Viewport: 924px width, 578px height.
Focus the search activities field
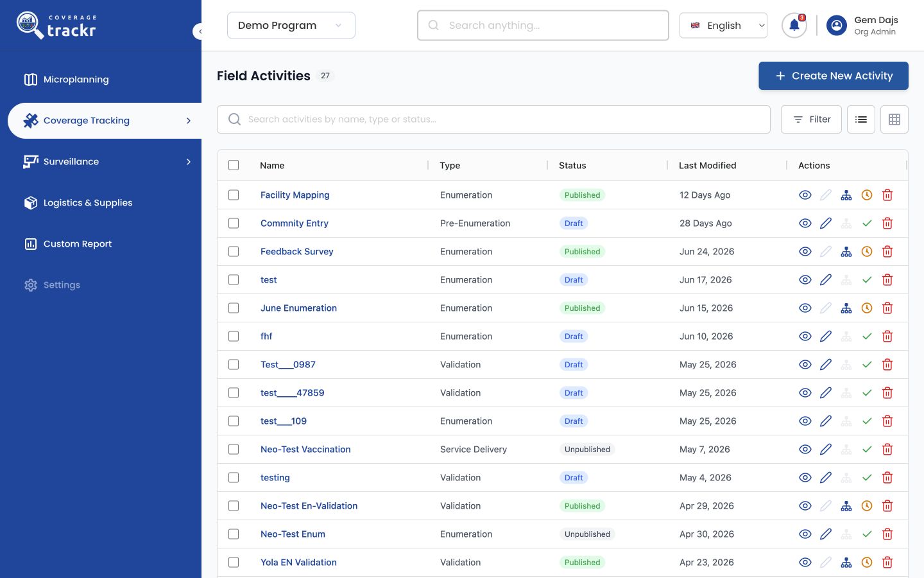[x=493, y=119]
